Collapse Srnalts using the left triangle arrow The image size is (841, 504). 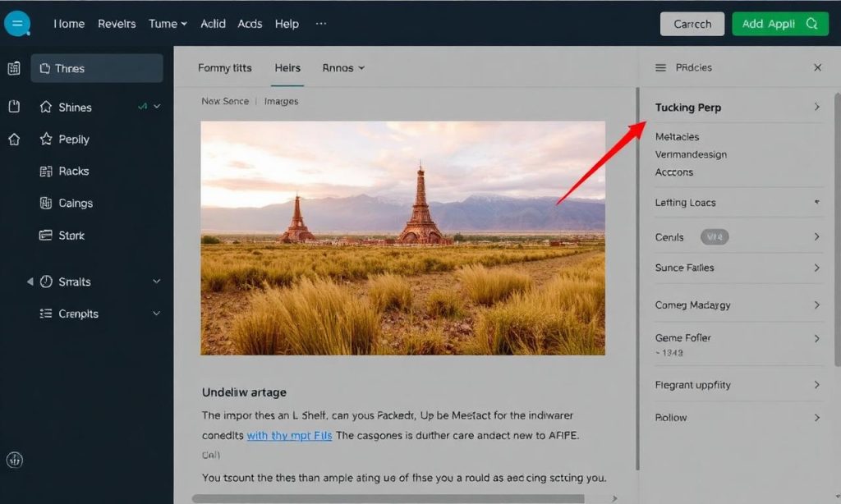click(30, 282)
